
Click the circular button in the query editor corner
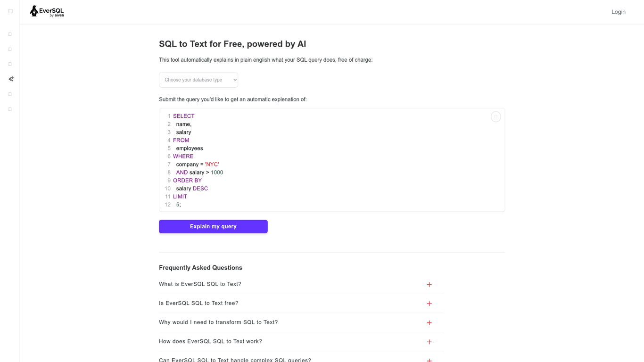495,117
